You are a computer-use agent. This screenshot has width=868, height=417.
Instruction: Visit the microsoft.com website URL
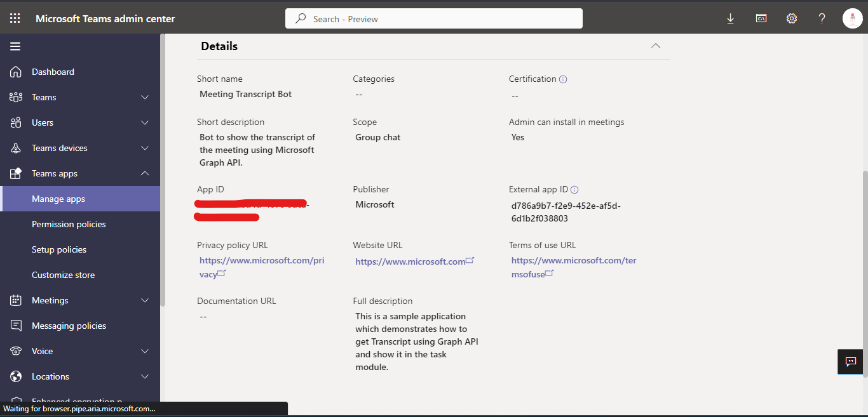(410, 260)
